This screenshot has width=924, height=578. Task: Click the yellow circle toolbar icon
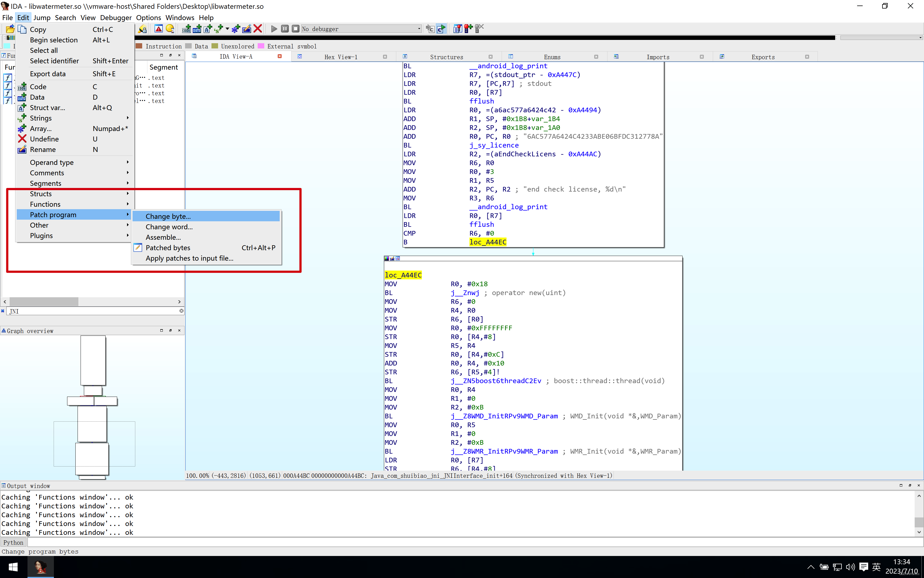[170, 29]
